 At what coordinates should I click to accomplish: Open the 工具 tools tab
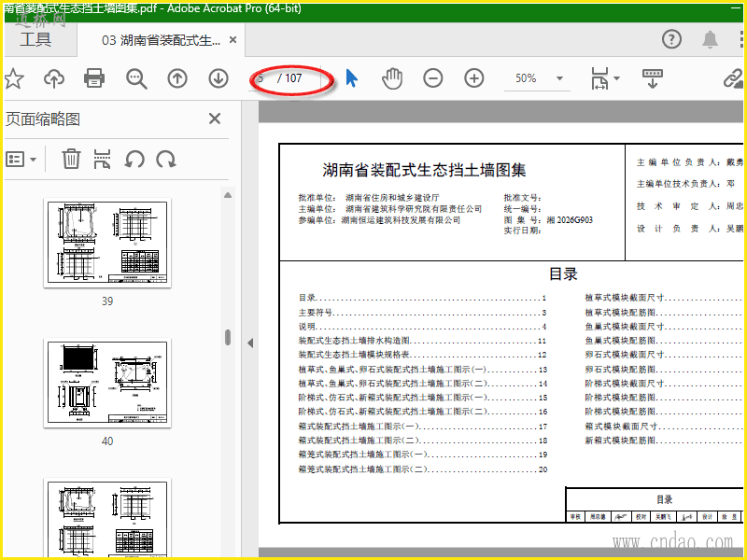35,39
